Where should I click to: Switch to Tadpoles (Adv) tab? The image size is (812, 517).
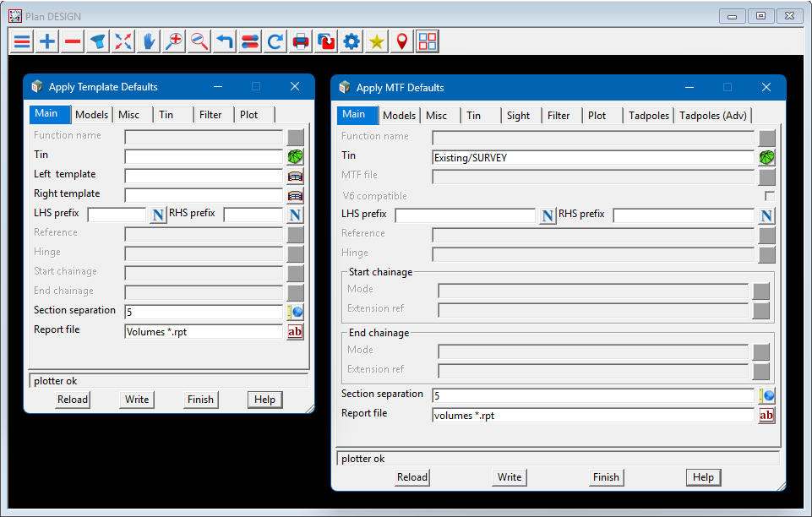coord(713,116)
